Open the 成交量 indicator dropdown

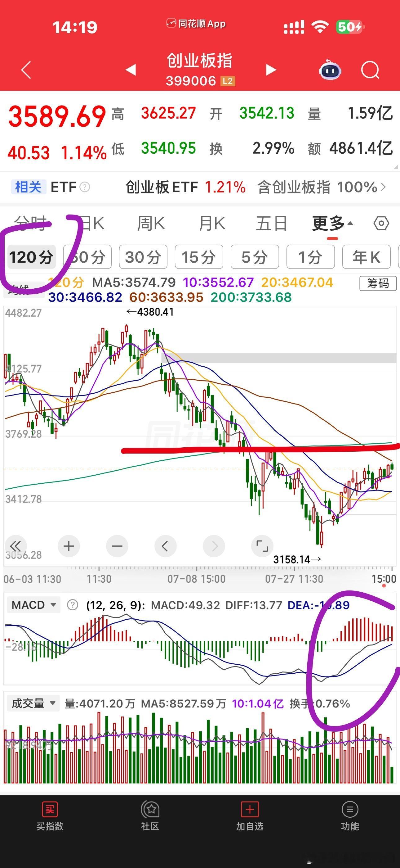[x=34, y=703]
